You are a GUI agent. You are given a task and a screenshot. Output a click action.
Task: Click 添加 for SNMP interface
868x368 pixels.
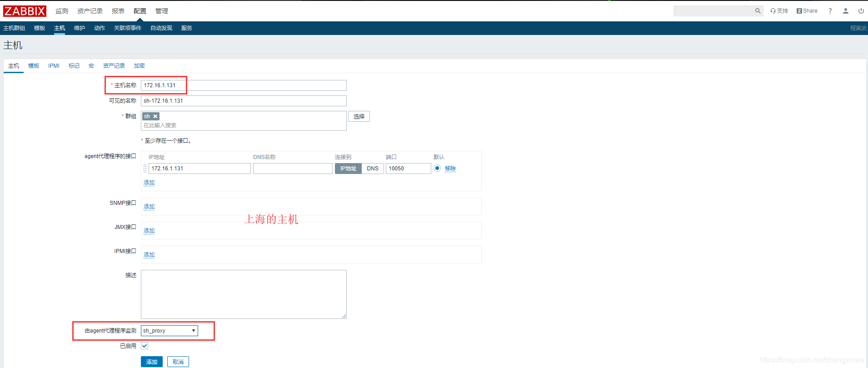[x=149, y=207]
